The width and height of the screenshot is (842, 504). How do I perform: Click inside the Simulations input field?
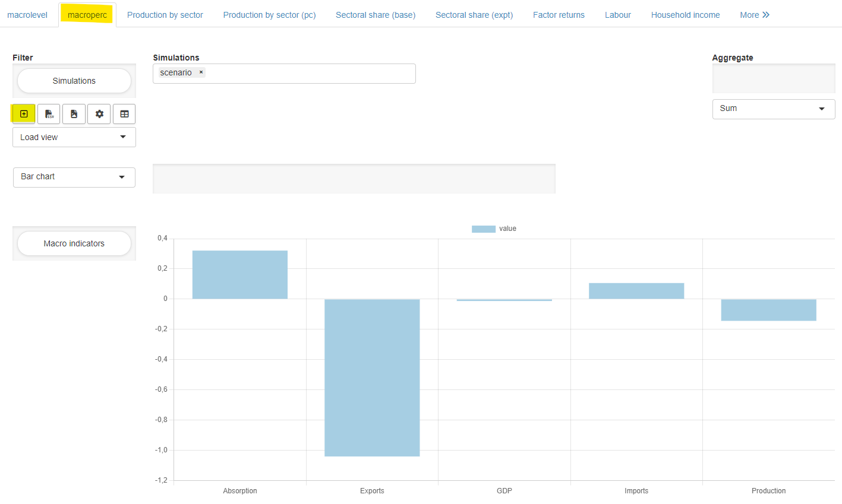(309, 73)
